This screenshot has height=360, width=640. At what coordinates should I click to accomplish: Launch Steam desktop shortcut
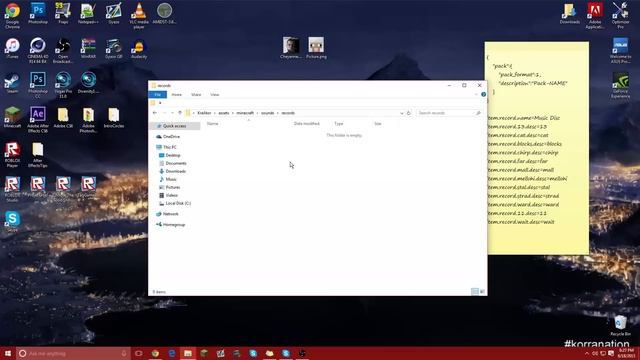[12, 83]
